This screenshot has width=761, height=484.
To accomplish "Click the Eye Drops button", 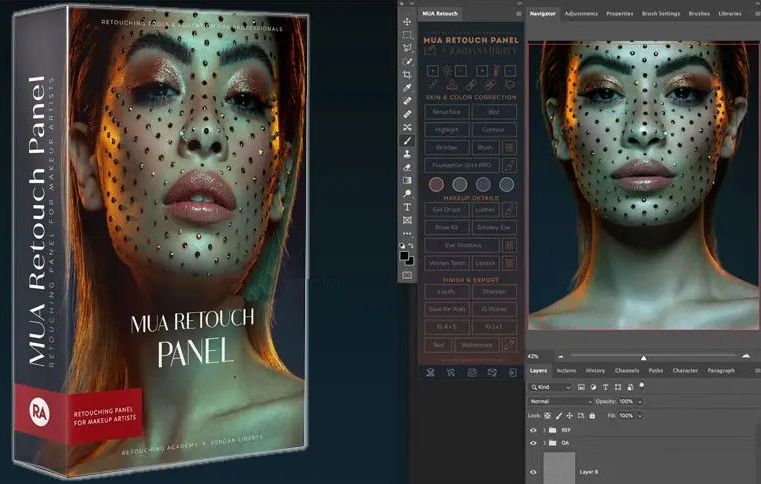I will coord(447,210).
